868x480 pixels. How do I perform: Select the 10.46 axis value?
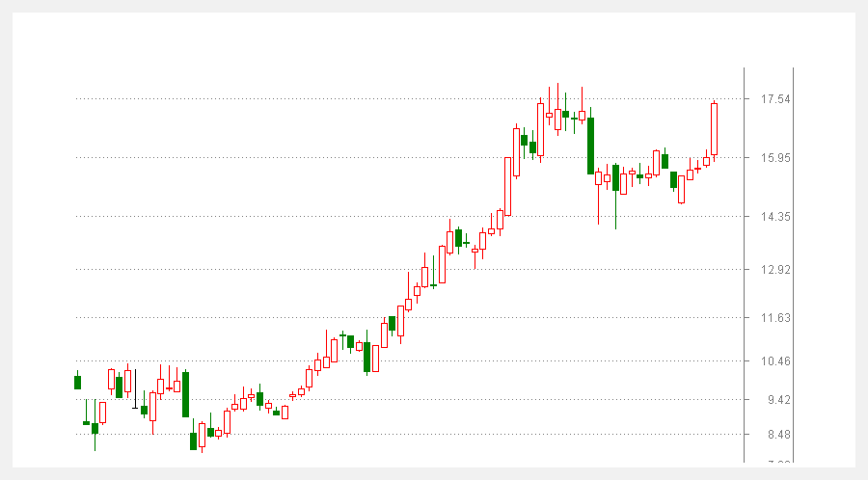tap(775, 361)
